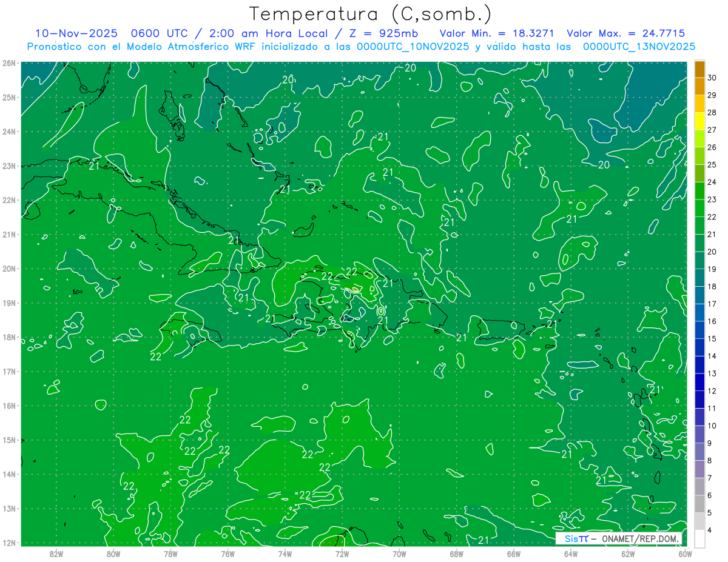This screenshot has width=728, height=562.
Task: Click the longitude axis label '80W'
Action: 113,554
